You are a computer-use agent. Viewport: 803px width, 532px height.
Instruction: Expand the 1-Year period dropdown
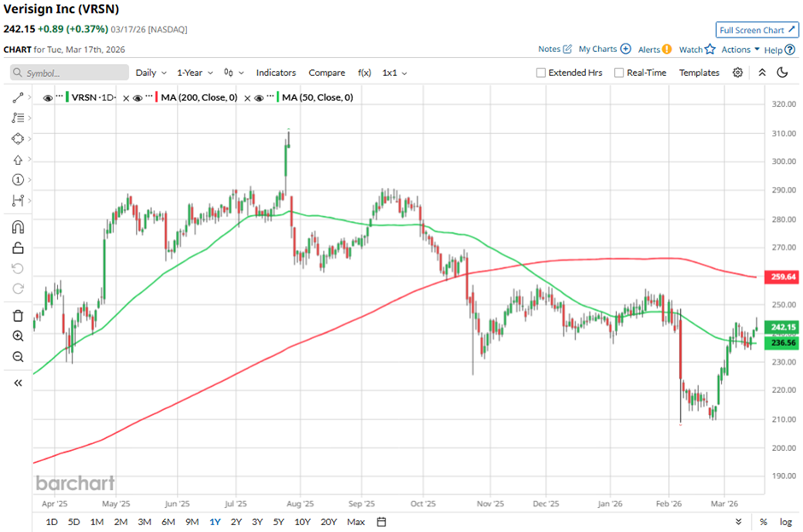click(195, 73)
